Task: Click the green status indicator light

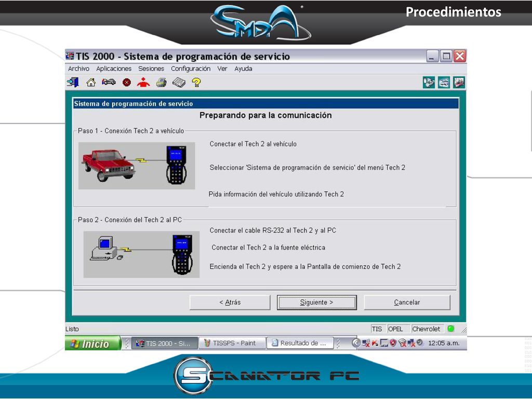Action: 451,328
